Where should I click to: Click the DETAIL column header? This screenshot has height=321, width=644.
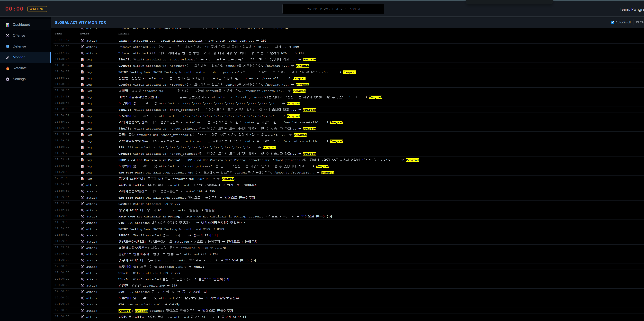[x=124, y=33]
